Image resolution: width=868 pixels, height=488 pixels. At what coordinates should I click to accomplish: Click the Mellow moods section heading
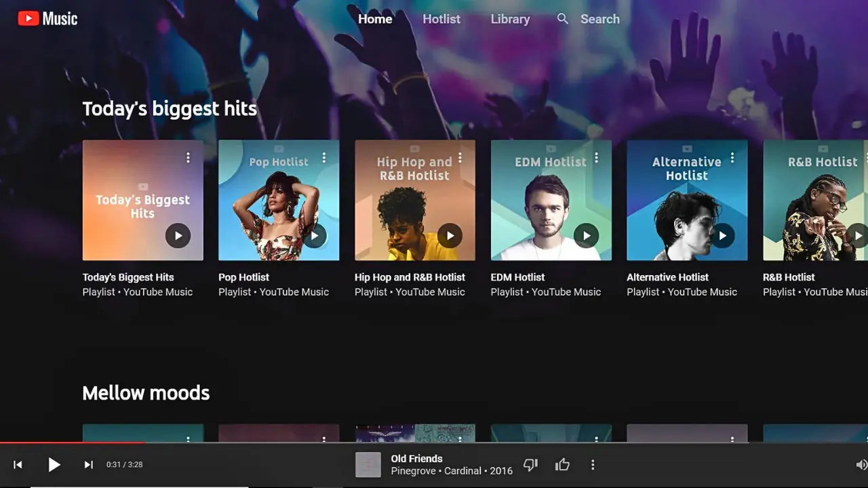pos(146,393)
